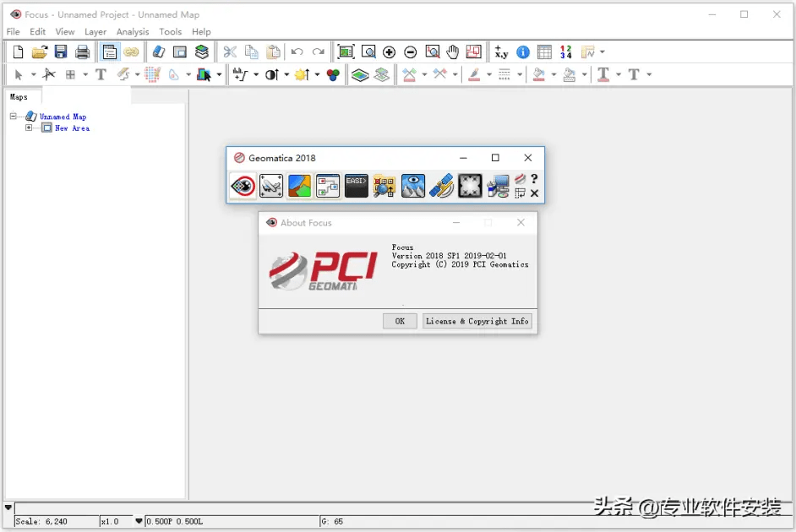Click the blue rolled map icon

[158, 52]
